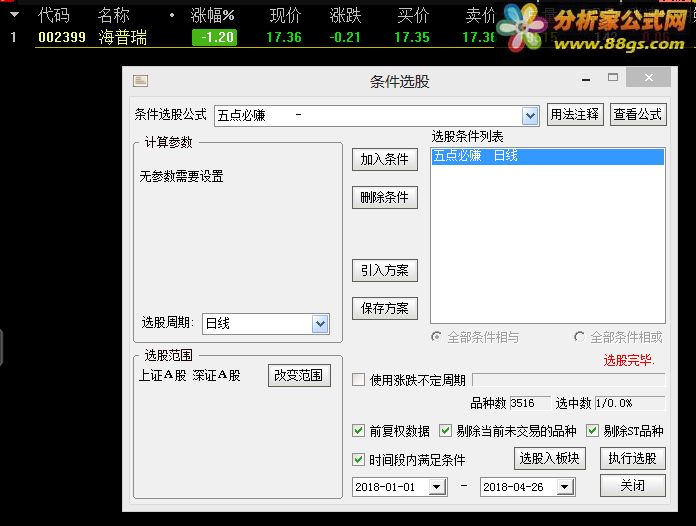Click the 现价 column header
This screenshot has height=526, width=696.
tap(285, 16)
